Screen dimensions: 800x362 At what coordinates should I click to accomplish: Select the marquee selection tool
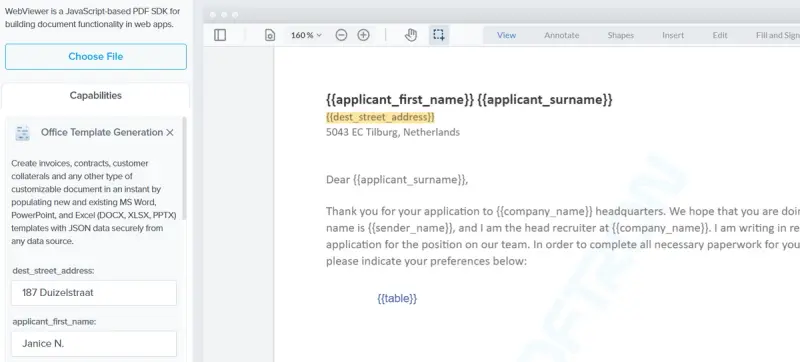(439, 35)
